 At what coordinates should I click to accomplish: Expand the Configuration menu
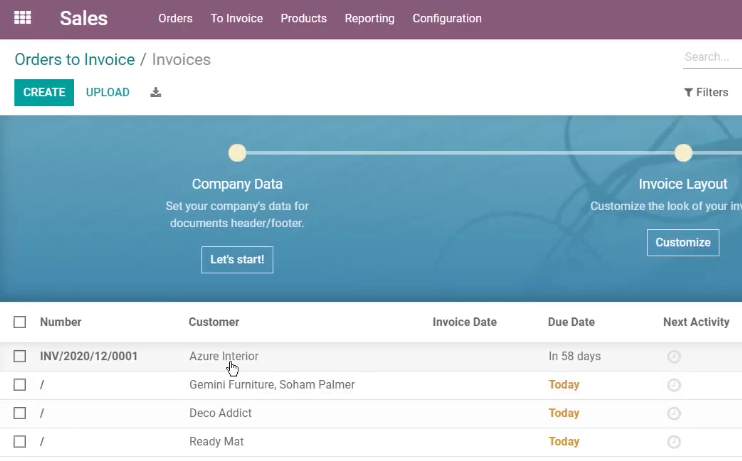coord(447,18)
